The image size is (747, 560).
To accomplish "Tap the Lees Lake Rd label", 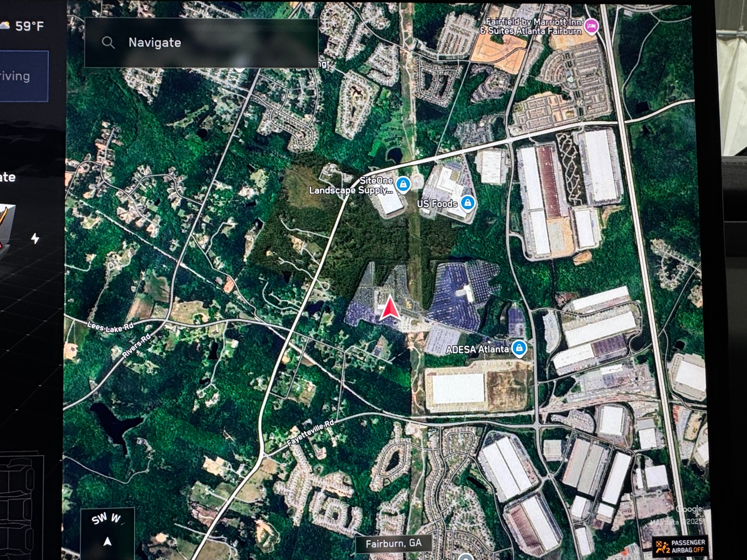I will pos(110,327).
